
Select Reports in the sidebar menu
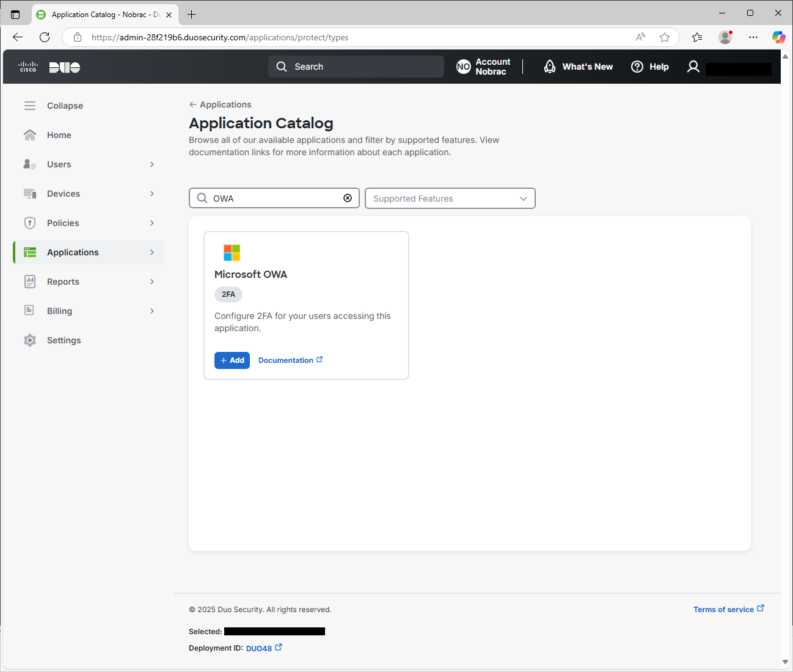(x=63, y=282)
